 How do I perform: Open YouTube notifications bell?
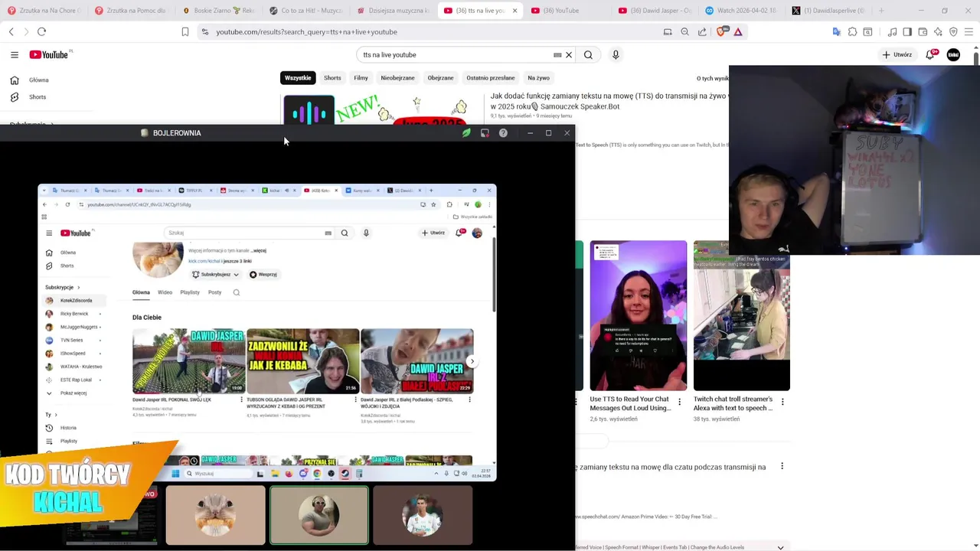[x=930, y=54]
